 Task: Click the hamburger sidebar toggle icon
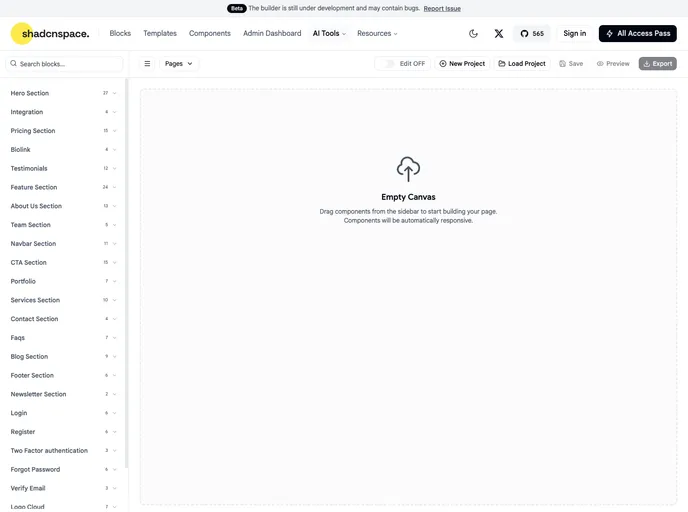pos(147,64)
